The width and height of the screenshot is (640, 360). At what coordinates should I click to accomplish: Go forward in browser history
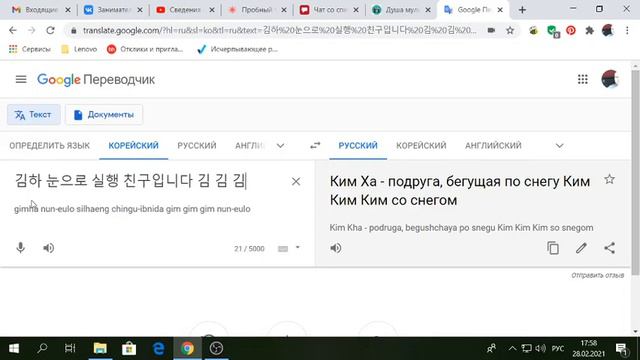[31, 30]
